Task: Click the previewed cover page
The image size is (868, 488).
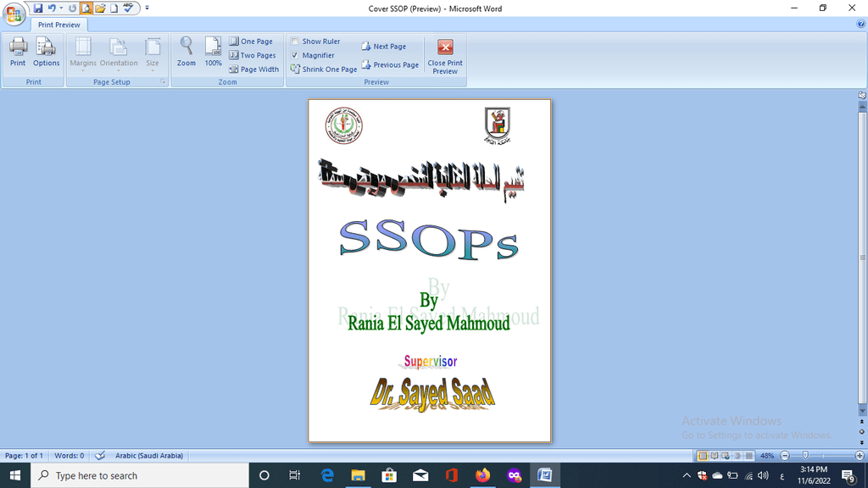Action: tap(430, 270)
